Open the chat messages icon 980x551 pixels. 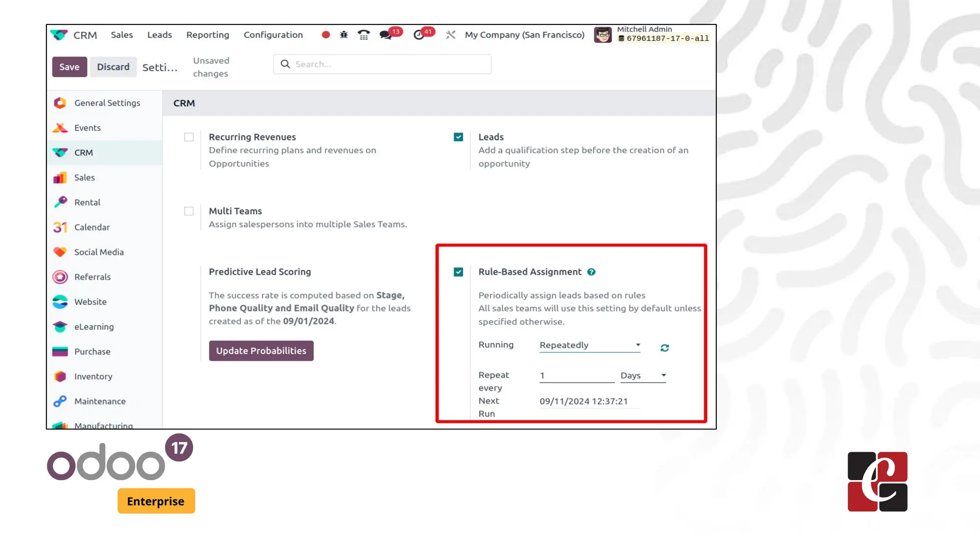coord(386,35)
